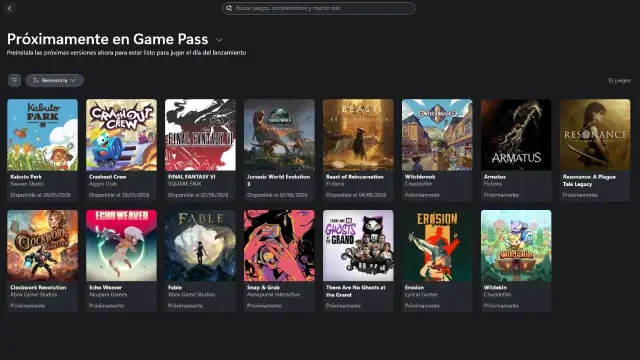Click the SQUARE ENIX publisher label

184,184
